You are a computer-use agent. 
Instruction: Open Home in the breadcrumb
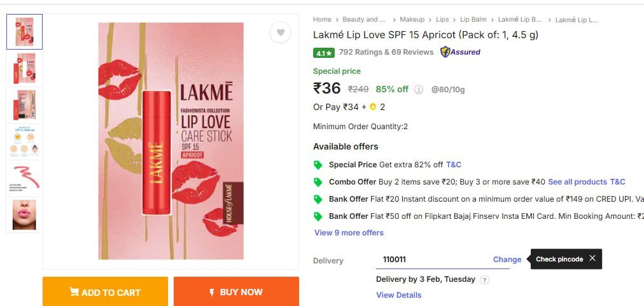pyautogui.click(x=322, y=20)
